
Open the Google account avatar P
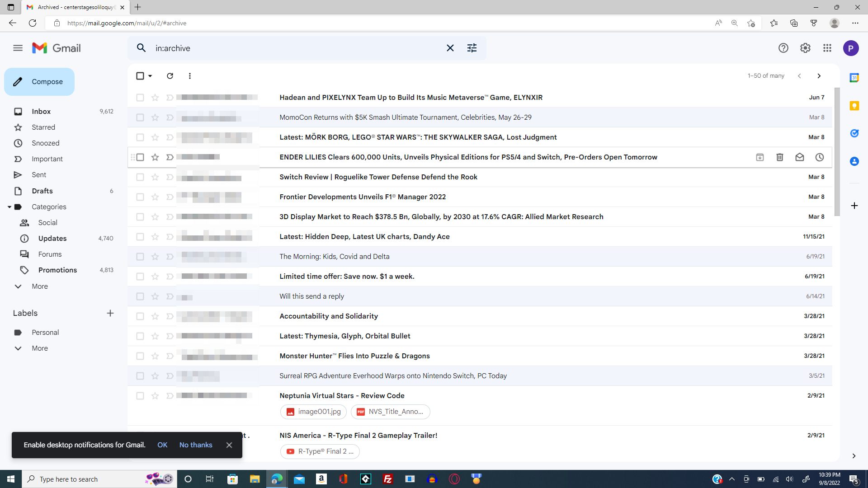[x=851, y=48]
